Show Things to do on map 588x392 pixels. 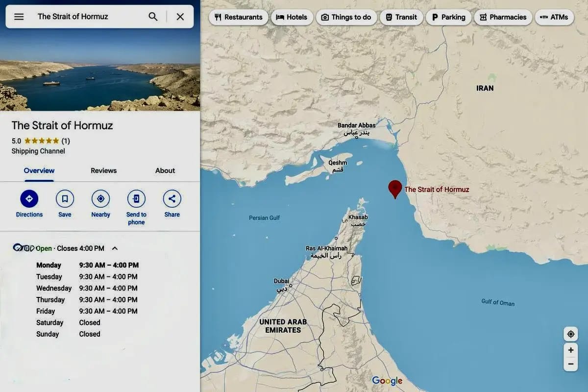346,17
